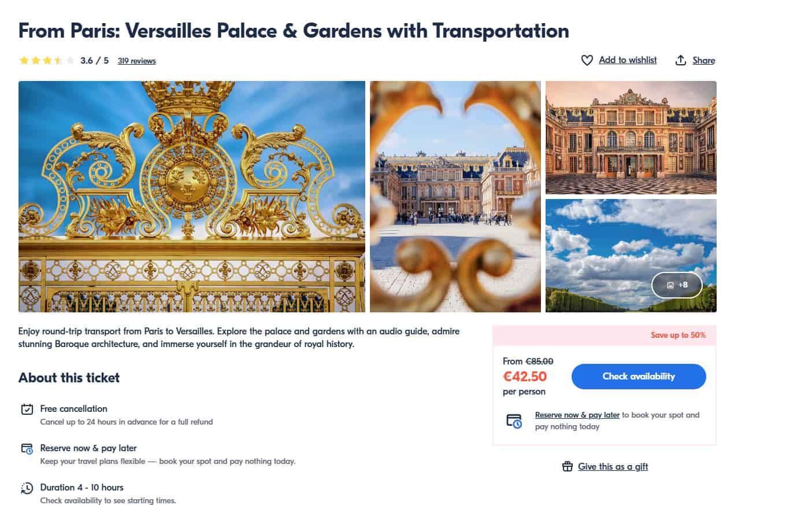Click the payment card icon in price box
This screenshot has width=812, height=505.
click(x=514, y=421)
